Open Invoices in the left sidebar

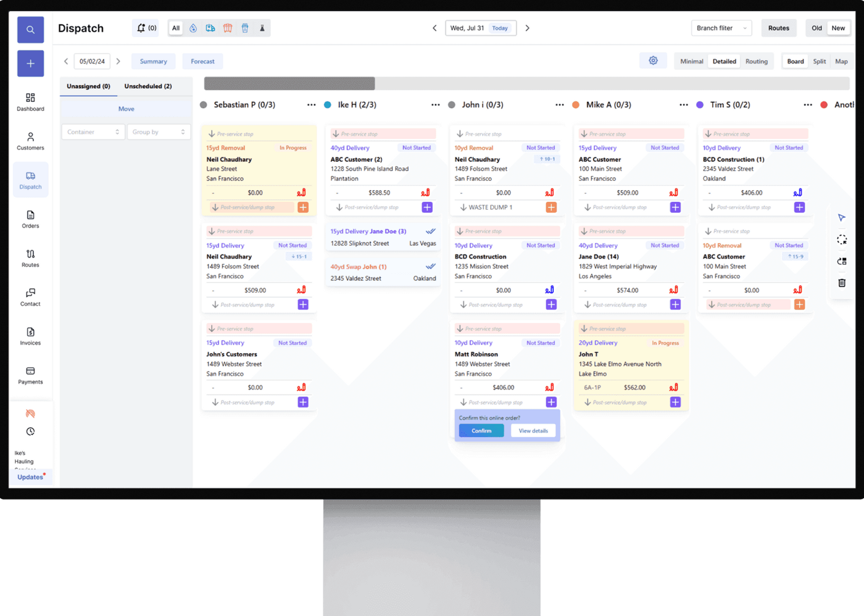point(30,336)
